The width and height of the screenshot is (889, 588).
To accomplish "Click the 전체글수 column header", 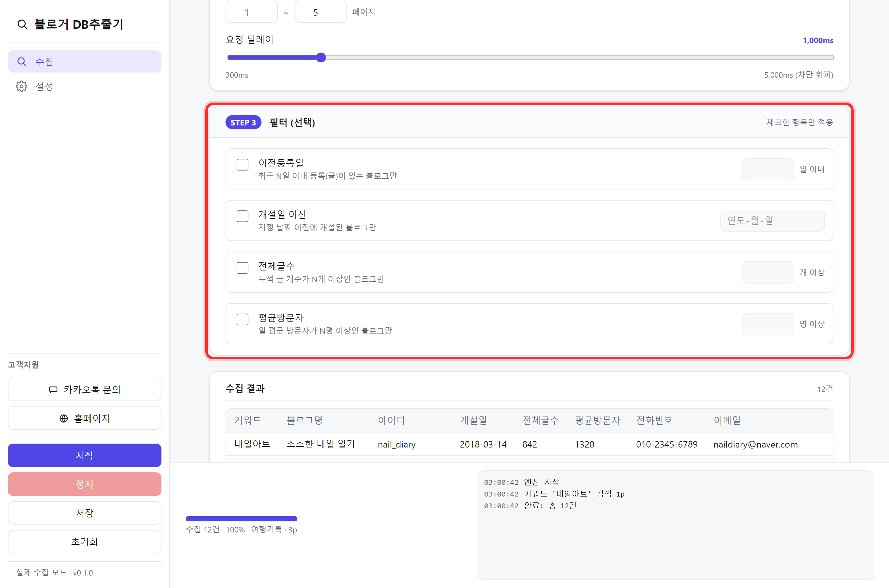I will click(x=541, y=420).
